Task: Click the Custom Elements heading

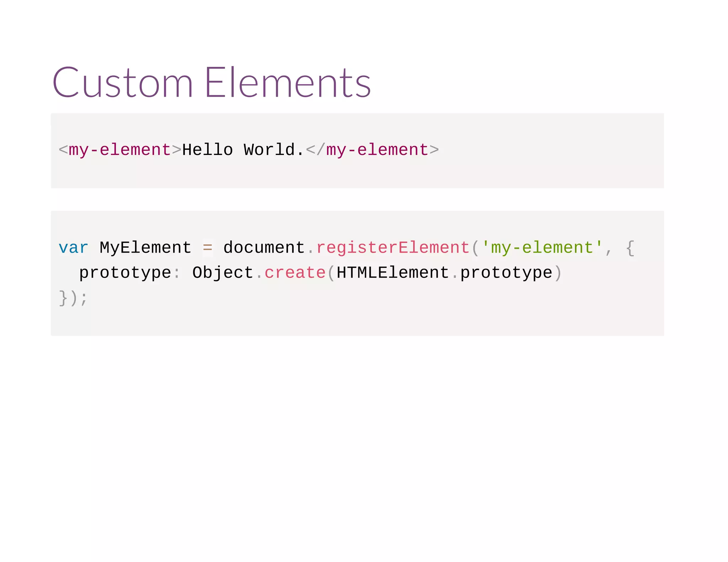Action: click(212, 82)
